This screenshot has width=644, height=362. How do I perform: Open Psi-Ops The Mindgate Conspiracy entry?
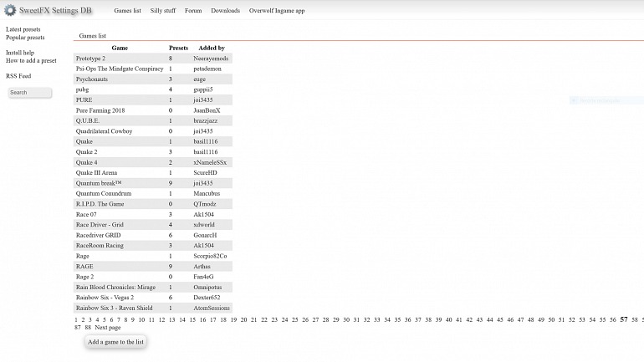(x=120, y=69)
